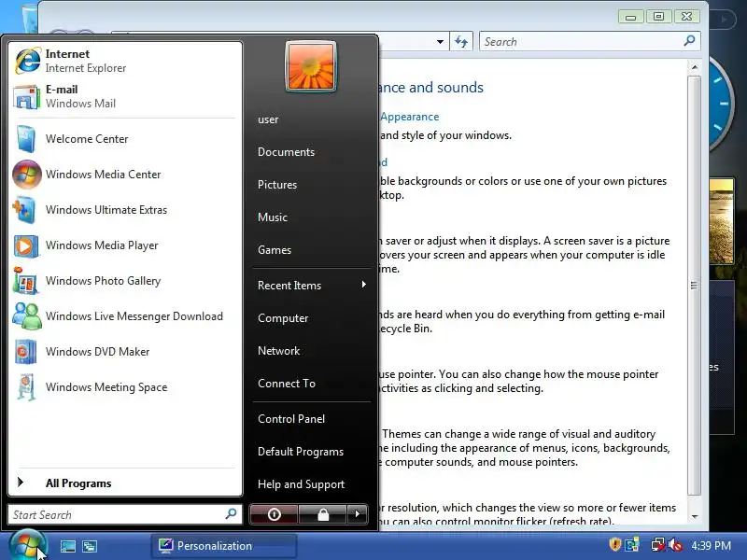
Task: Open Computer from the Start menu
Action: [283, 318]
